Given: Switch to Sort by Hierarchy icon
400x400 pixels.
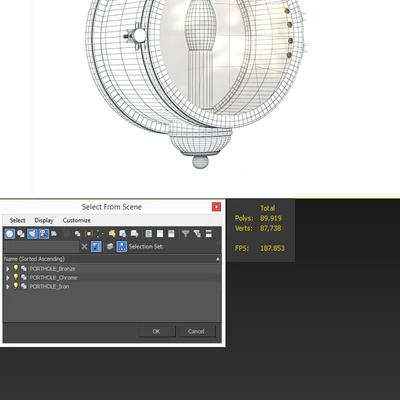Looking at the screenshot, I should click(122, 247).
